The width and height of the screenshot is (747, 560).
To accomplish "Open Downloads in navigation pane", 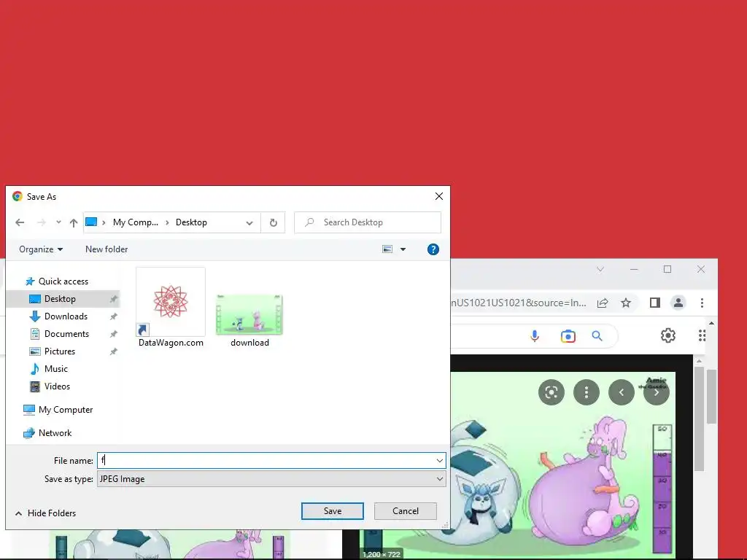I will coord(66,316).
